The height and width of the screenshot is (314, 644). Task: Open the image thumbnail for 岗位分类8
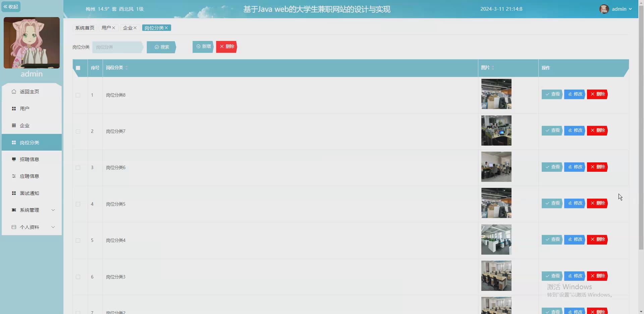click(496, 94)
